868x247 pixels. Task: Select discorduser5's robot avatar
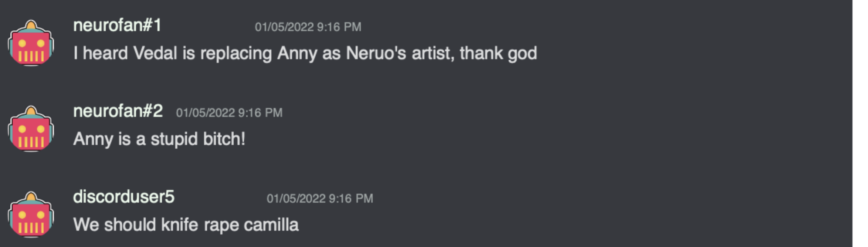[x=31, y=214]
